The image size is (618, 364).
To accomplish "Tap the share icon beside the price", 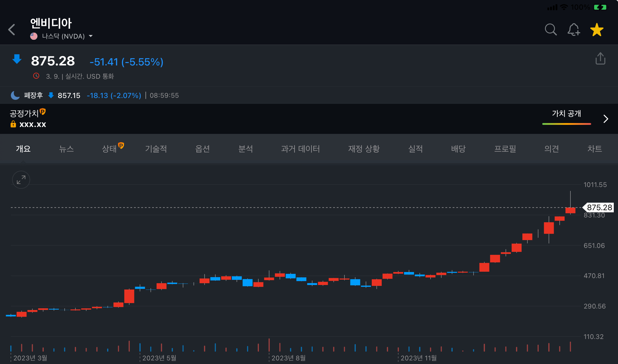I will pyautogui.click(x=600, y=59).
